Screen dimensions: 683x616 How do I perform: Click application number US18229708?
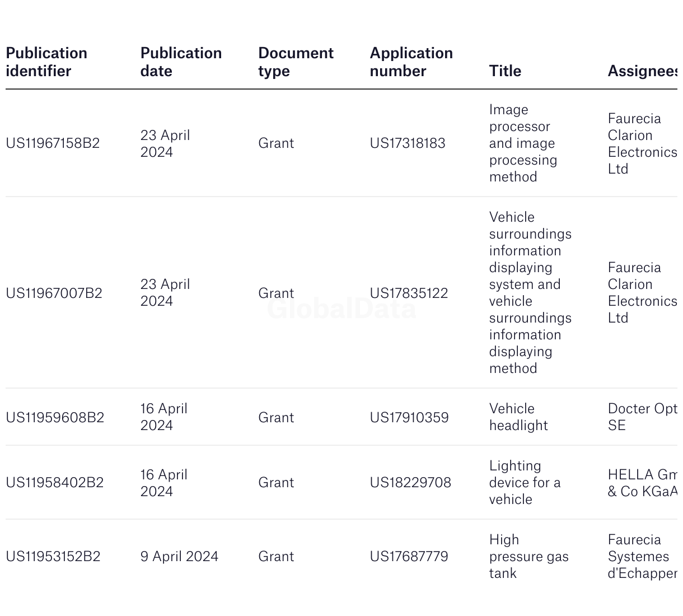[410, 483]
